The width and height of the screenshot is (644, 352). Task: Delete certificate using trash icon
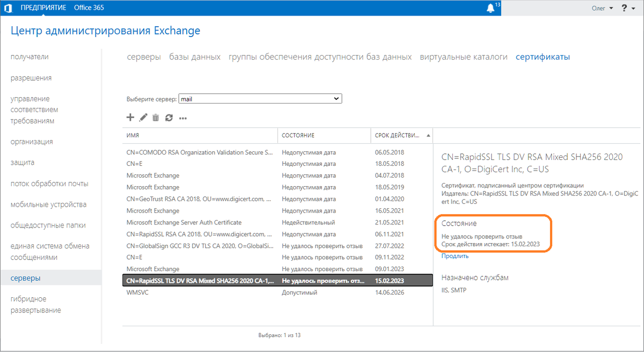pyautogui.click(x=156, y=118)
